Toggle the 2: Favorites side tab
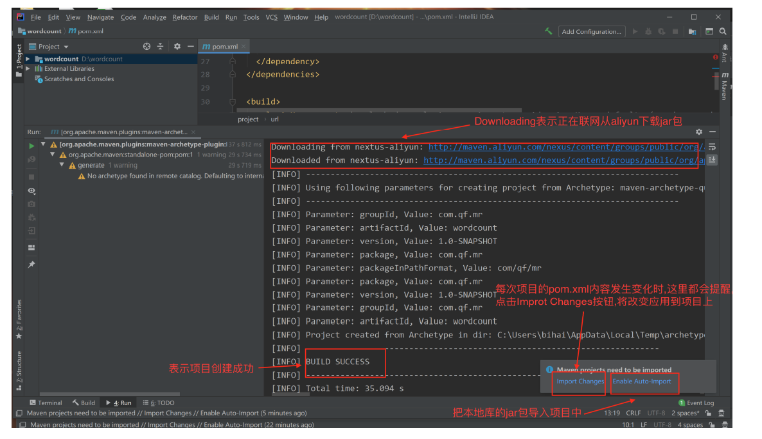The height and width of the screenshot is (439, 762). tap(19, 319)
